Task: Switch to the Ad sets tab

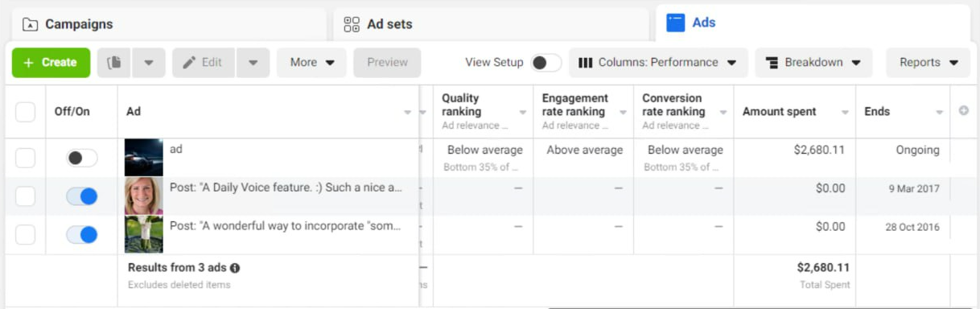Action: pyautogui.click(x=491, y=24)
